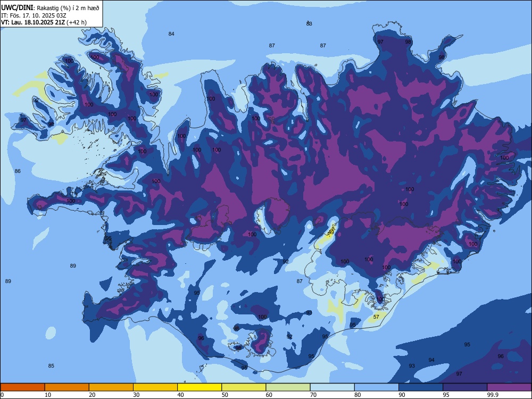Click the legend label 20

pyautogui.click(x=92, y=395)
